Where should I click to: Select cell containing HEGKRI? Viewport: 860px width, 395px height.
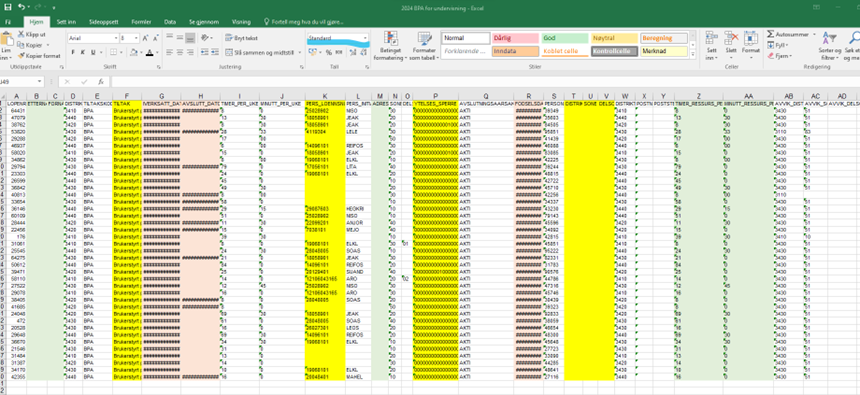tap(358, 209)
